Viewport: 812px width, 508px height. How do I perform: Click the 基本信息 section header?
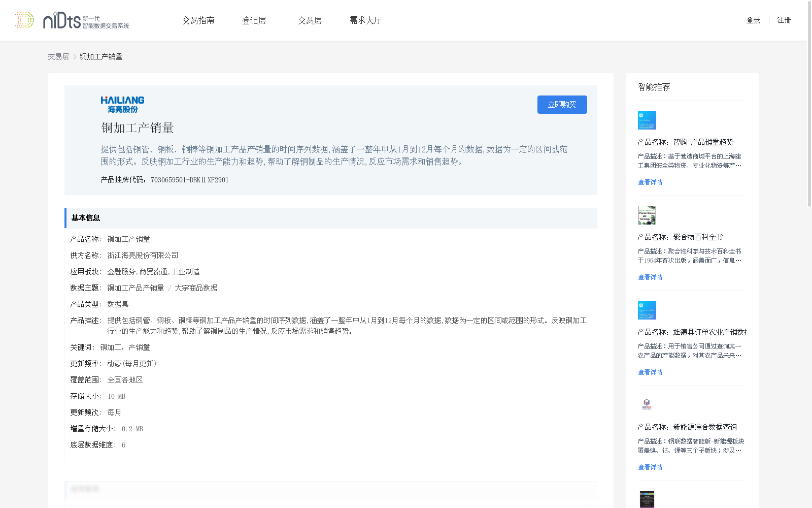[x=331, y=218]
